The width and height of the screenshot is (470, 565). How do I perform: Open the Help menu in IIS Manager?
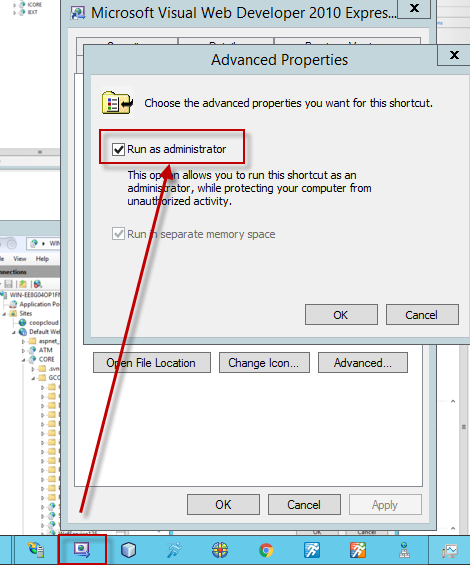(42, 259)
